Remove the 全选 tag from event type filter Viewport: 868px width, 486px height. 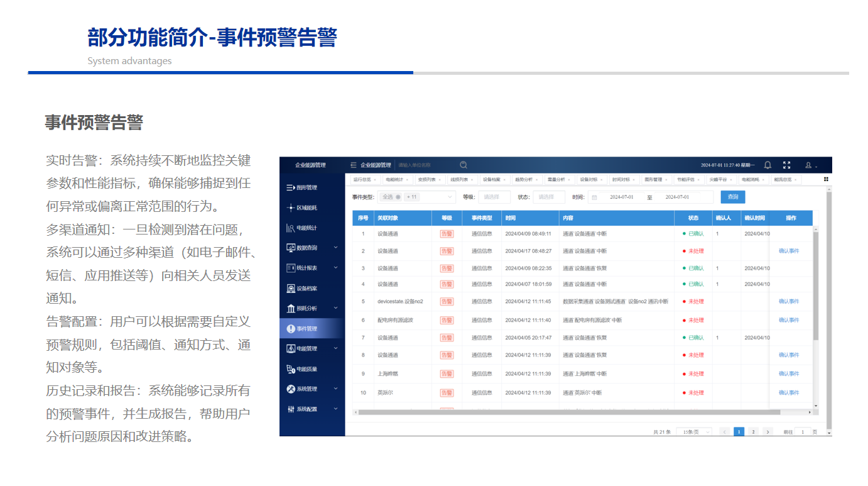pos(398,197)
